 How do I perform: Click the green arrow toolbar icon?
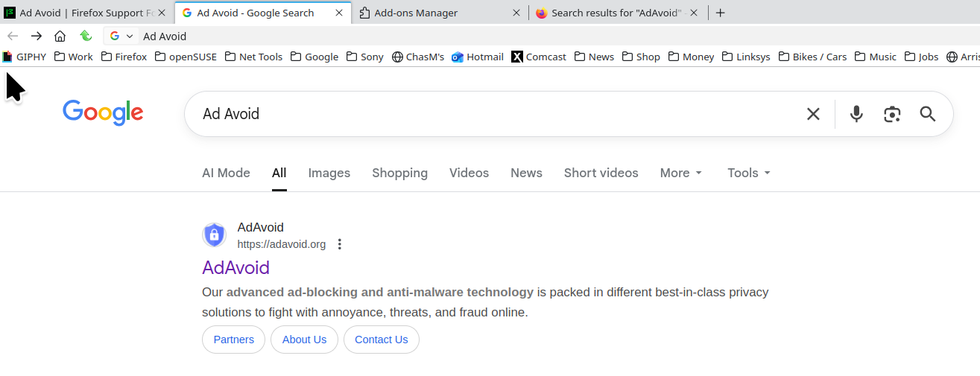[86, 36]
